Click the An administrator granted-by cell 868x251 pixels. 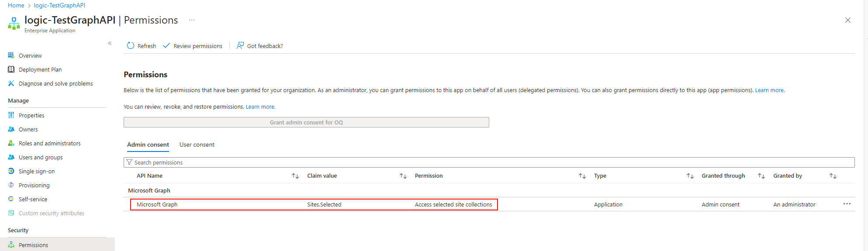click(x=794, y=204)
